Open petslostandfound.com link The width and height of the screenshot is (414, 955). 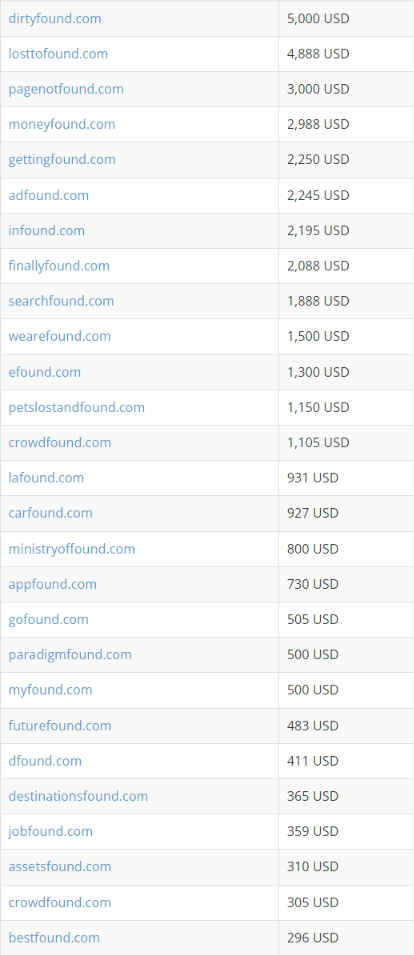tap(77, 407)
